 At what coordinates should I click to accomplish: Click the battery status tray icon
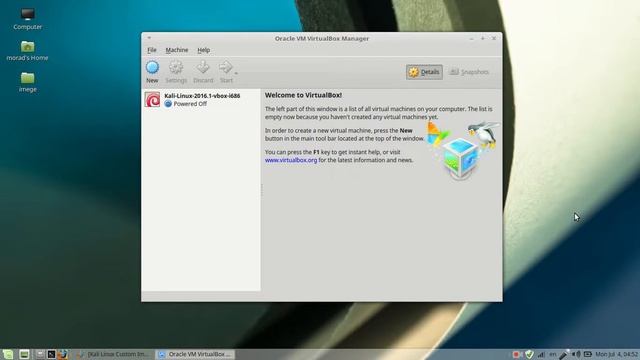[x=587, y=354]
